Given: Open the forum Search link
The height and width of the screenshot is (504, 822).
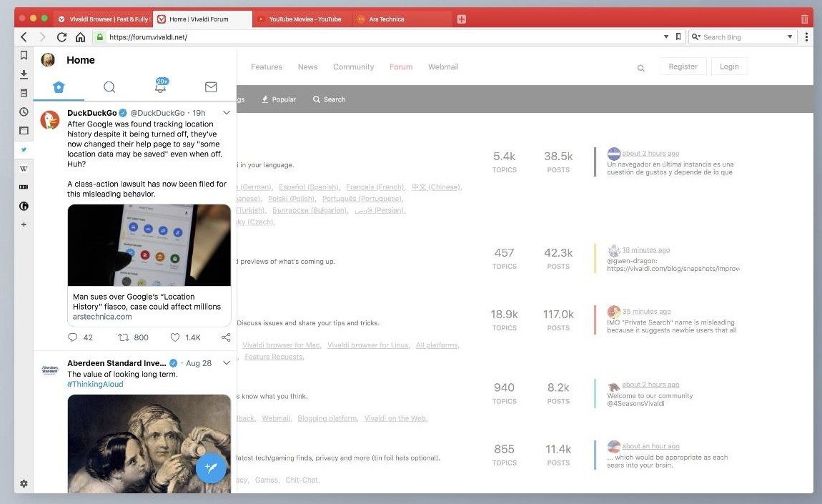Looking at the screenshot, I should [x=330, y=99].
